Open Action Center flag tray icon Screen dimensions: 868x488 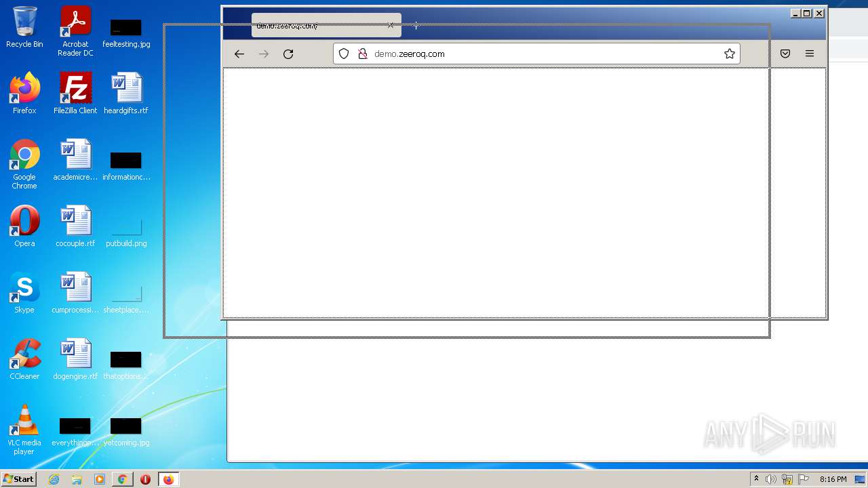pos(804,479)
